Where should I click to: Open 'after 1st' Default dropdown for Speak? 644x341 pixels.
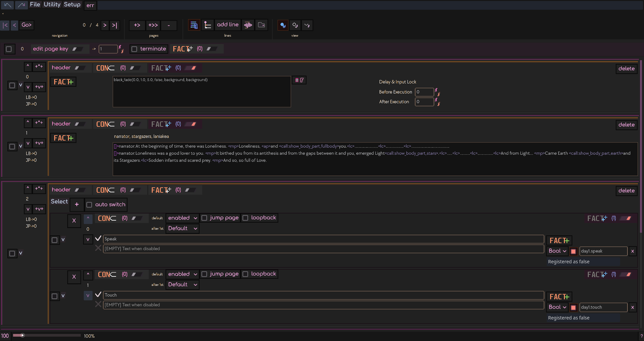pyautogui.click(x=182, y=228)
